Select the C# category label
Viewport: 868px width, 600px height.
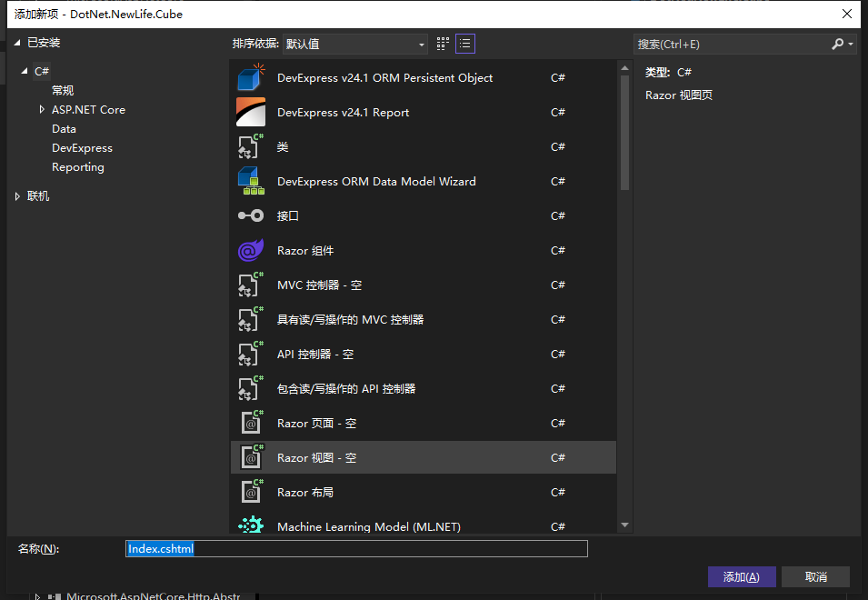(x=42, y=71)
